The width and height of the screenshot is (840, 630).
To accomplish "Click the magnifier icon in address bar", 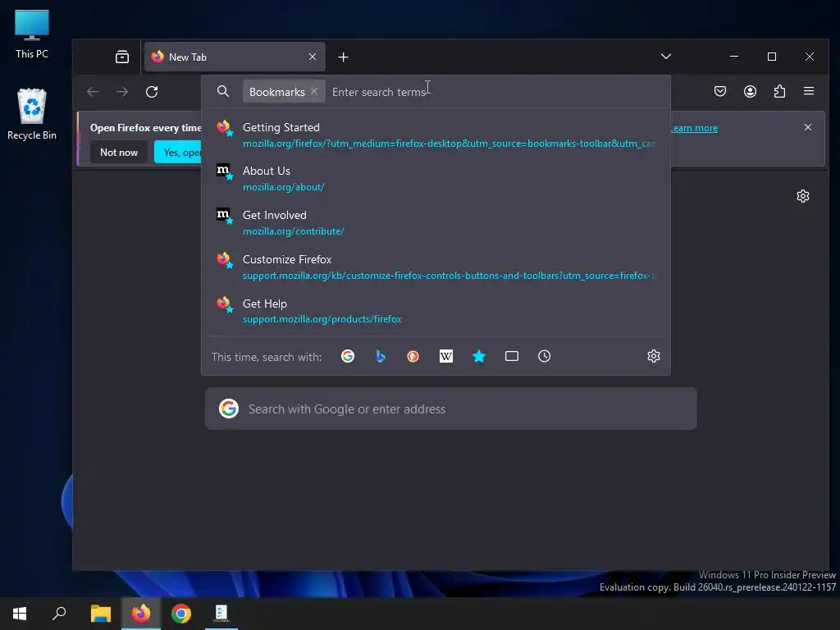I will pyautogui.click(x=223, y=92).
